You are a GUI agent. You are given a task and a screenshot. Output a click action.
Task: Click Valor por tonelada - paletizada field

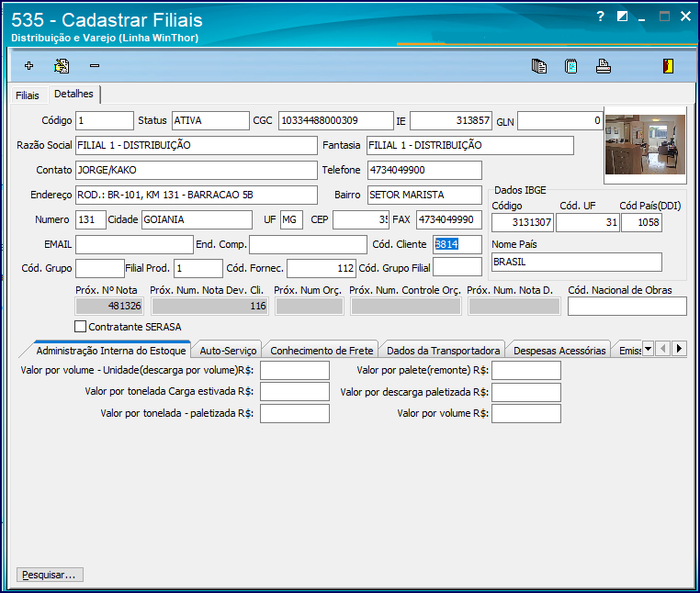click(x=295, y=413)
